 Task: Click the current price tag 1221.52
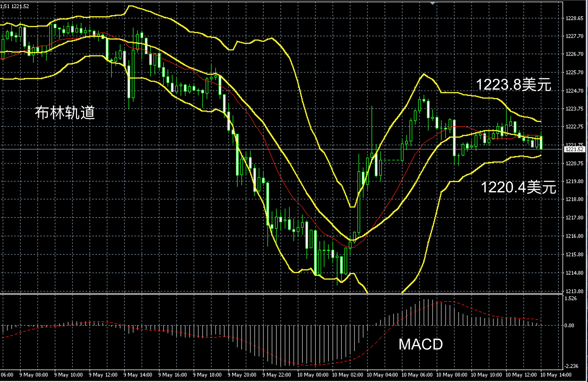coord(574,149)
